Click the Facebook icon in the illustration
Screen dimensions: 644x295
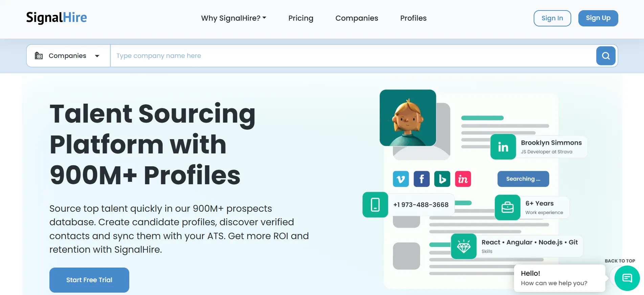(422, 179)
